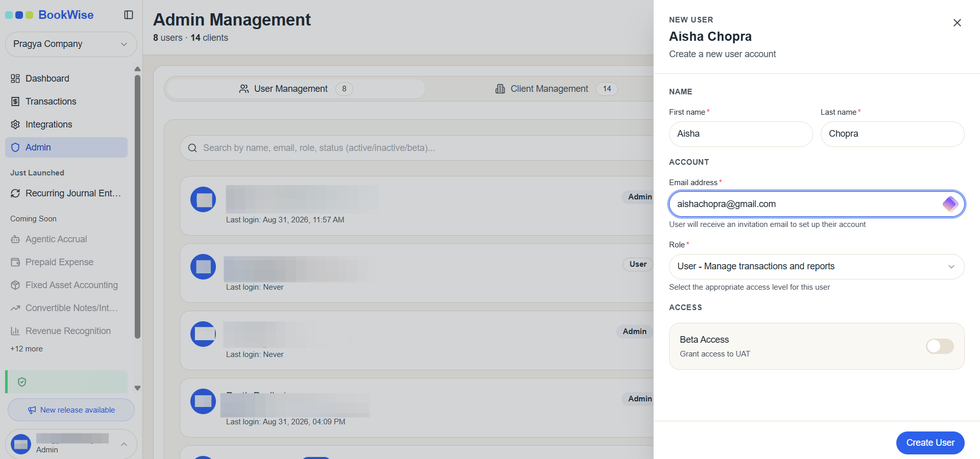Click the User role badge
This screenshot has width=980, height=459.
638,264
